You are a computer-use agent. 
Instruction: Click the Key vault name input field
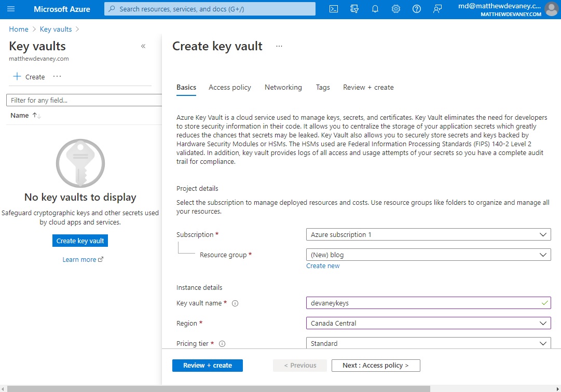[x=423, y=303]
